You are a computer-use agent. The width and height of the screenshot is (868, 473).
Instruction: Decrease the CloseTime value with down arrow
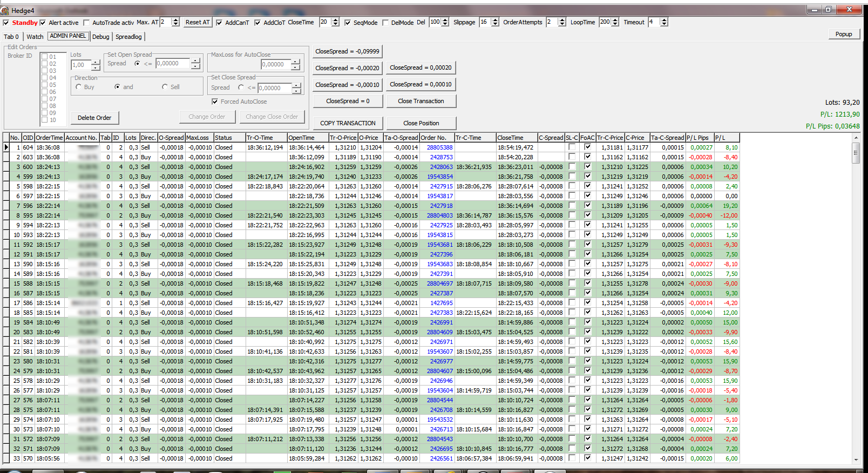tap(335, 24)
